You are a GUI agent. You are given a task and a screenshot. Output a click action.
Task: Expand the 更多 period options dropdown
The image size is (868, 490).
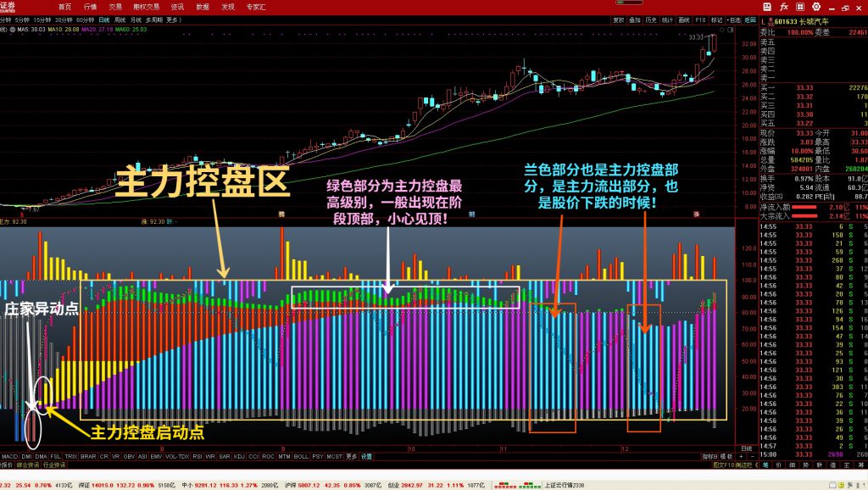173,19
